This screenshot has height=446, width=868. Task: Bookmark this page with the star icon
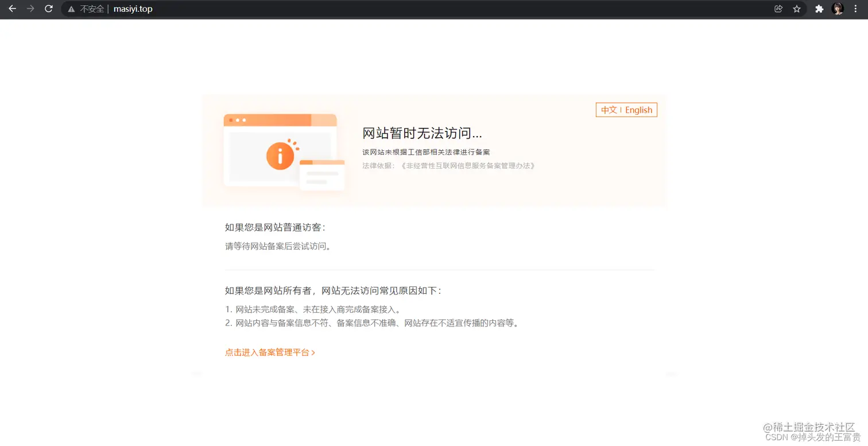point(798,9)
